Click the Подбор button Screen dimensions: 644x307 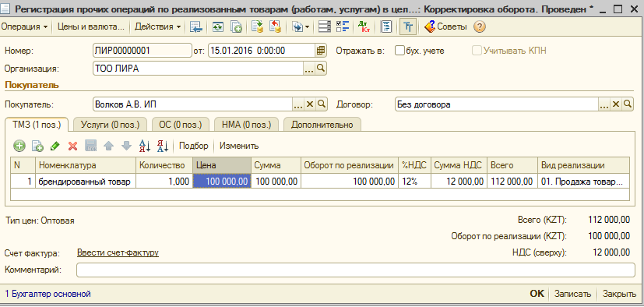[194, 146]
